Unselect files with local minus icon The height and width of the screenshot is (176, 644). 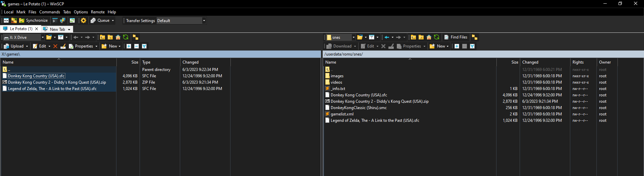pos(137,46)
